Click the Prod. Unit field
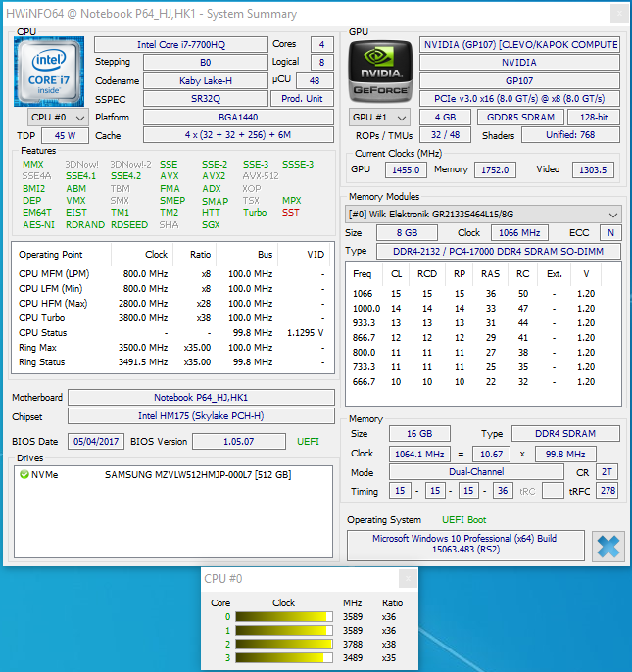This screenshot has height=672, width=632. 302,99
